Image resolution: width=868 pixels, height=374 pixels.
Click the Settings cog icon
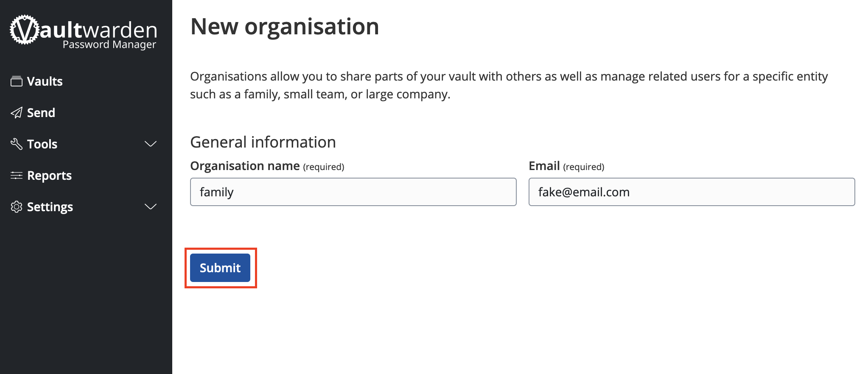[x=17, y=207]
